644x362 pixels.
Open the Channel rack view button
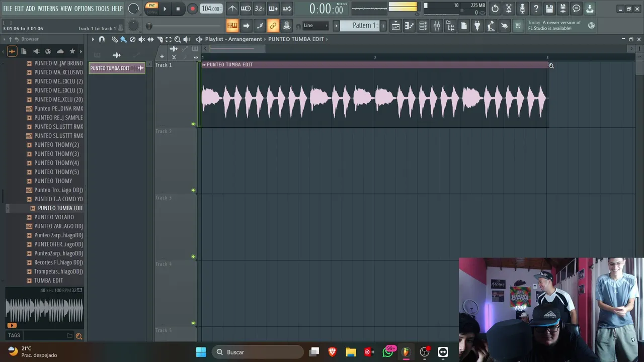423,26
